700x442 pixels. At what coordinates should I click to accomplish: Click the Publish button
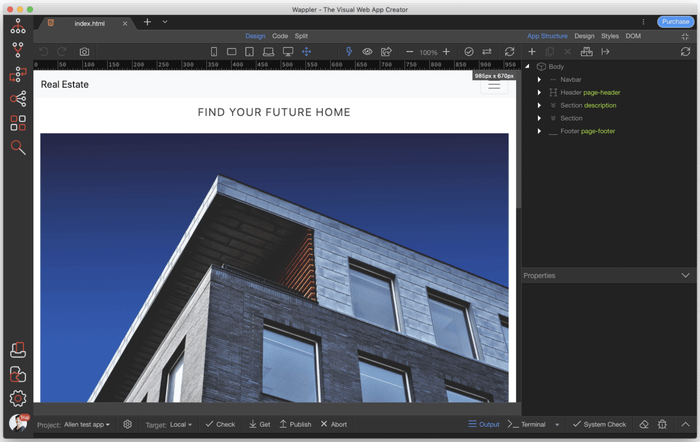[x=296, y=424]
